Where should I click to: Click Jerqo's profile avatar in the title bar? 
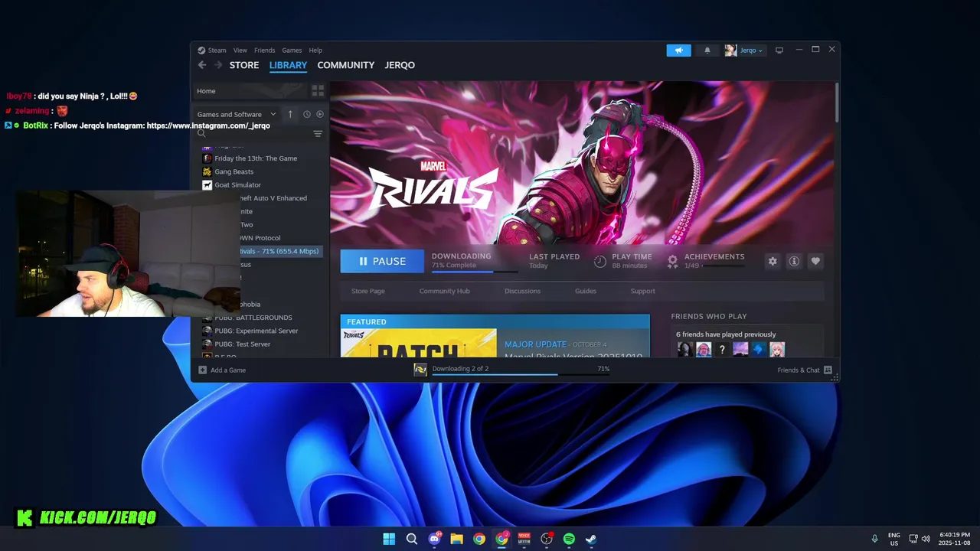pyautogui.click(x=730, y=51)
